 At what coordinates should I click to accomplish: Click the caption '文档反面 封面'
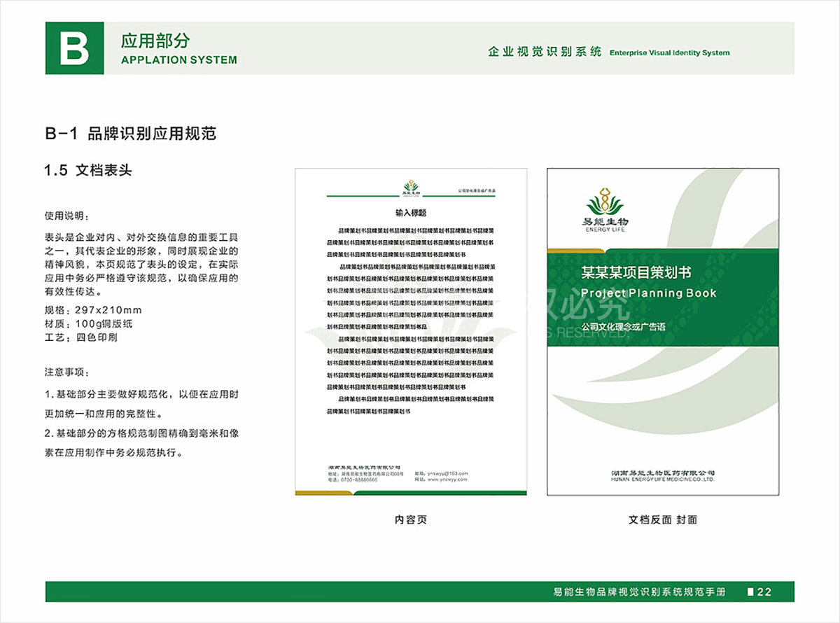(662, 519)
